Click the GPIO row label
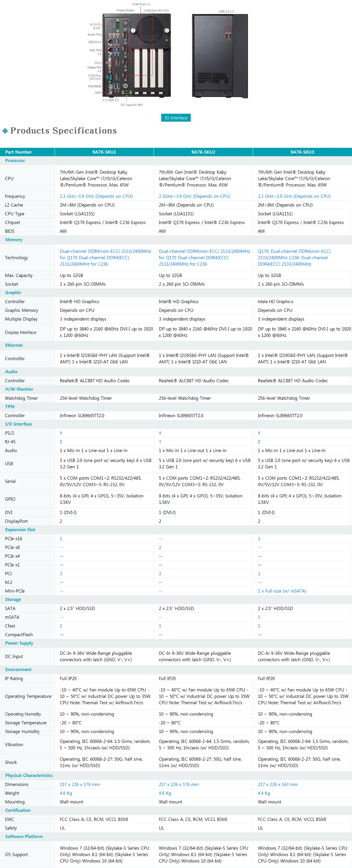Viewport: 352px width, 868px height. coord(10,499)
